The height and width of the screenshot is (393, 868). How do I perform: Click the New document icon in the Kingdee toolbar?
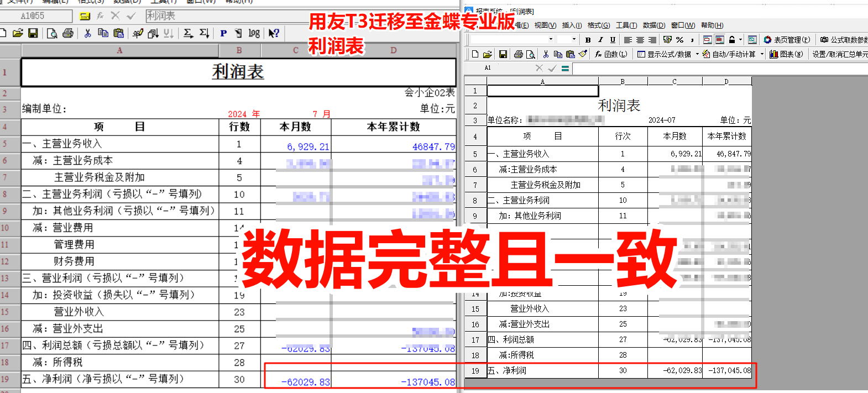475,54
